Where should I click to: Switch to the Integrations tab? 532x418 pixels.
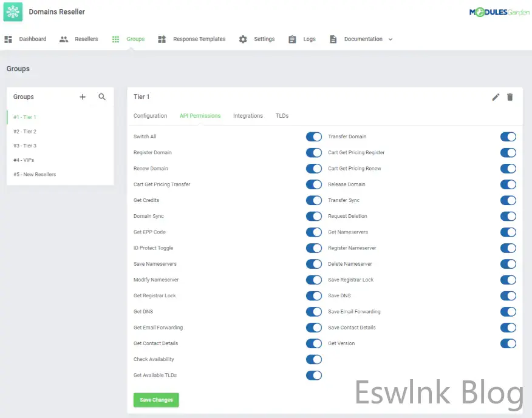[248, 116]
